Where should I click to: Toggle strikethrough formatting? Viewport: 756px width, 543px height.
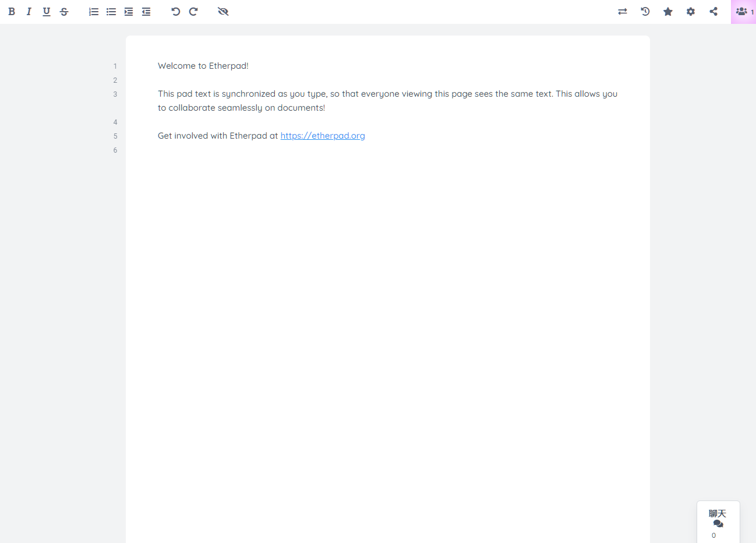(64, 12)
